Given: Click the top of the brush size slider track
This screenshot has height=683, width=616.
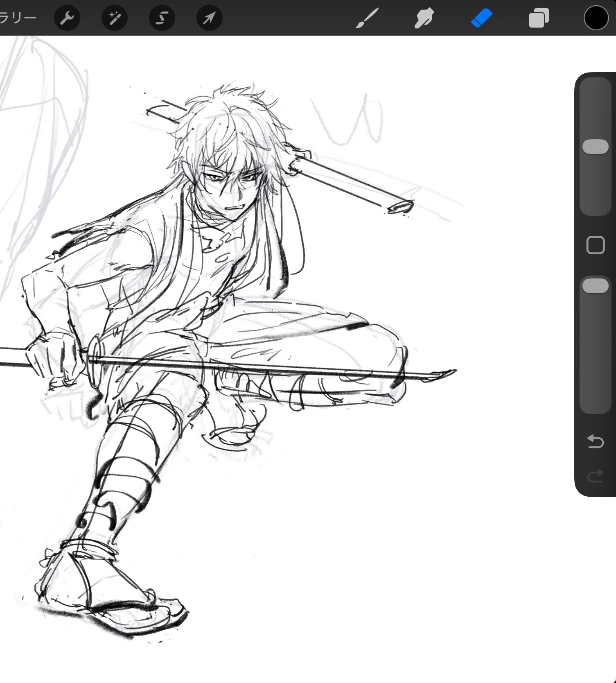Looking at the screenshot, I should point(595,88).
